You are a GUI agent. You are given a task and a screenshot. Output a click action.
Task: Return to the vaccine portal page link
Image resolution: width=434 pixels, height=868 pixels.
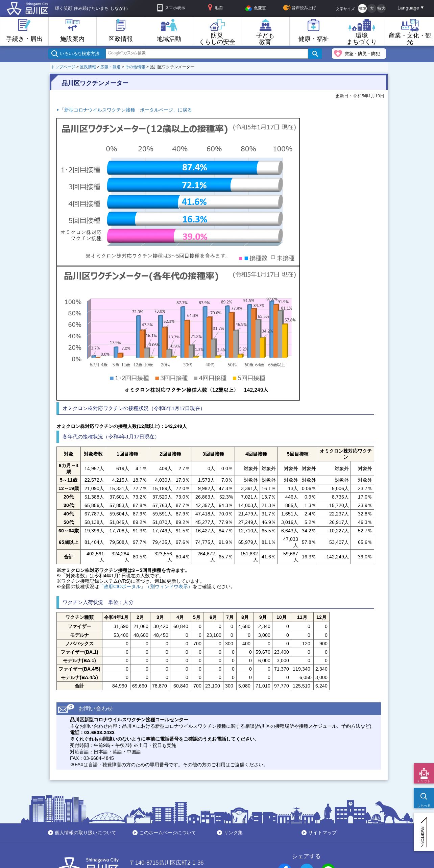tap(126, 110)
